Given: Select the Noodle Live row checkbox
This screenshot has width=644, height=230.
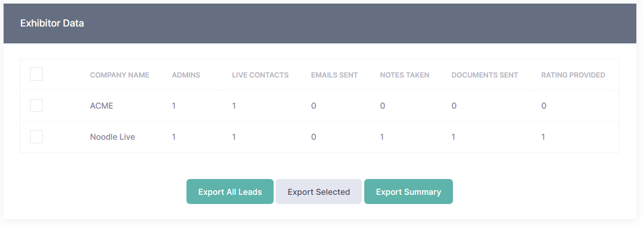Looking at the screenshot, I should coord(36,137).
